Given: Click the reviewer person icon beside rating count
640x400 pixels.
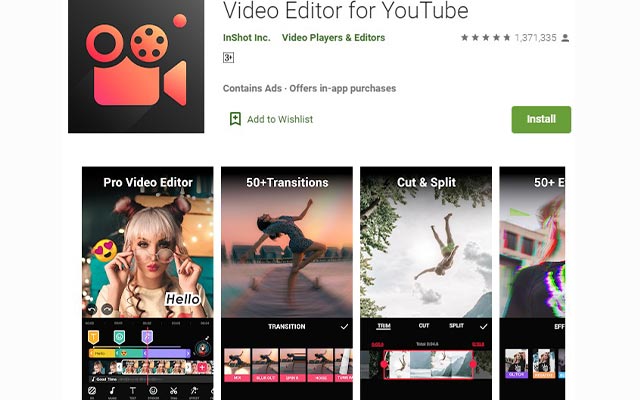Looking at the screenshot, I should [x=566, y=38].
